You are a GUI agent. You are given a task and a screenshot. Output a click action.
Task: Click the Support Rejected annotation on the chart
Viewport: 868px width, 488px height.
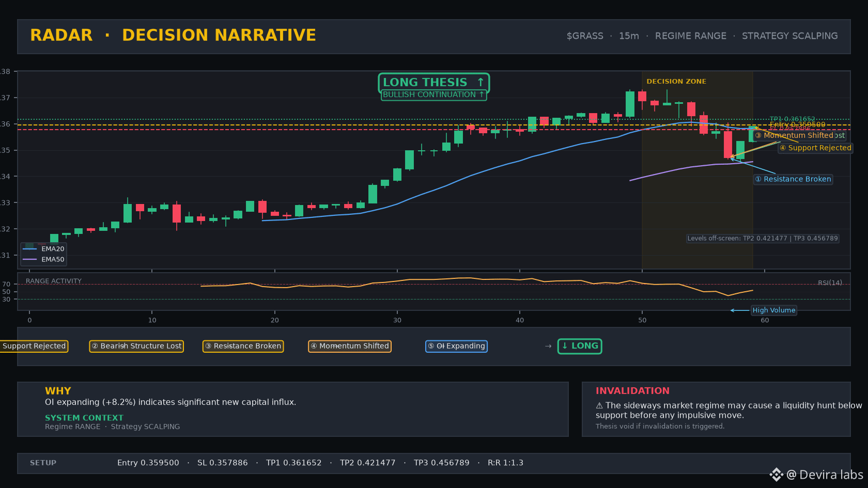815,148
